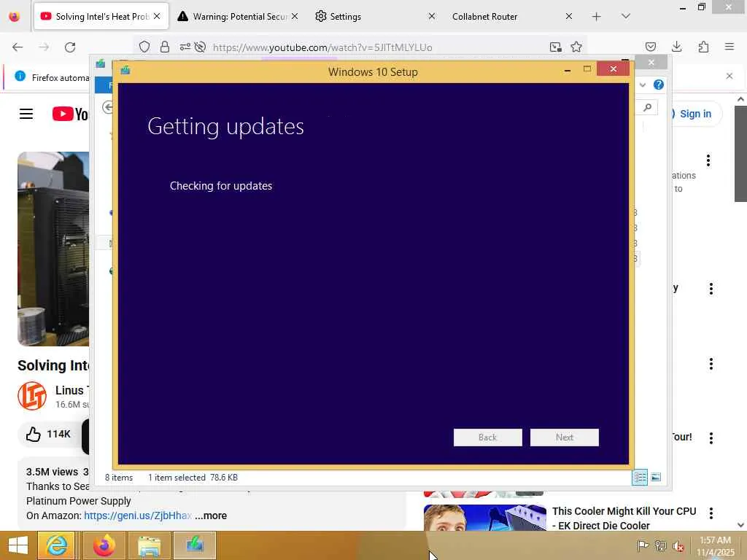The image size is (747, 560).
Task: Toggle picture-in-picture icon in address bar
Action: coord(555,47)
